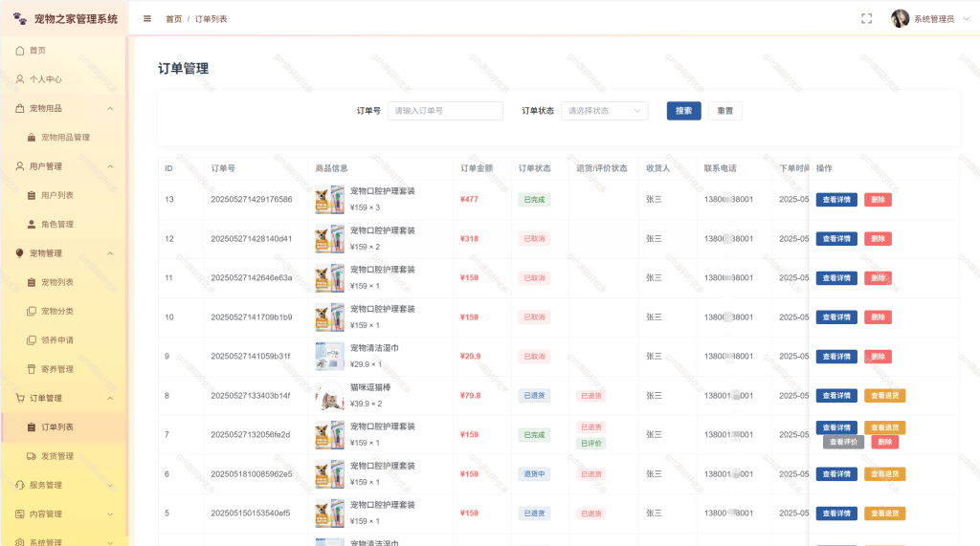
Task: Expand the 服务管理 menu group
Action: (110, 486)
